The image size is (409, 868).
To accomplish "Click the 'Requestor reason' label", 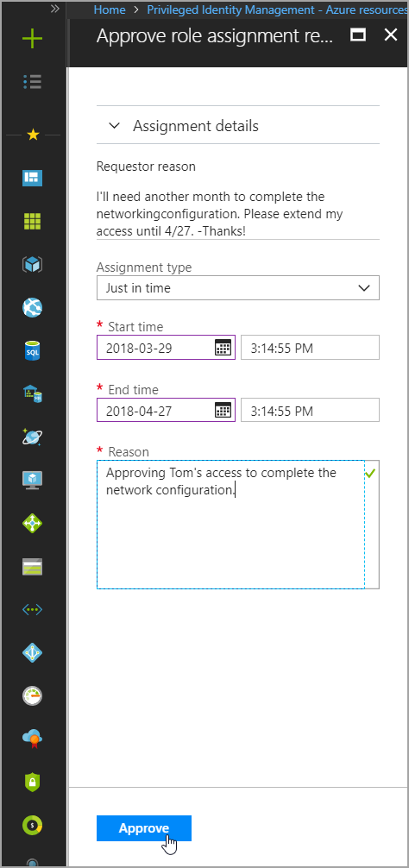I will [x=146, y=166].
